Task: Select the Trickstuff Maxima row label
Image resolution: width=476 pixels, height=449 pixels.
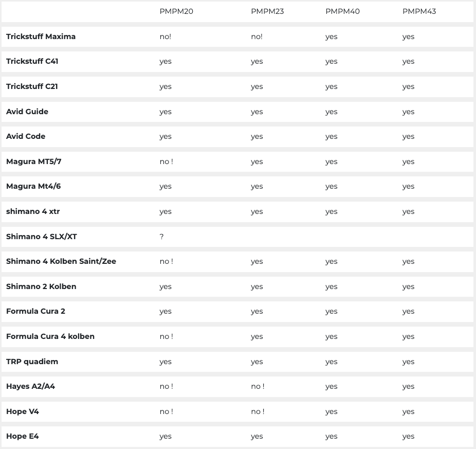Action: 41,37
